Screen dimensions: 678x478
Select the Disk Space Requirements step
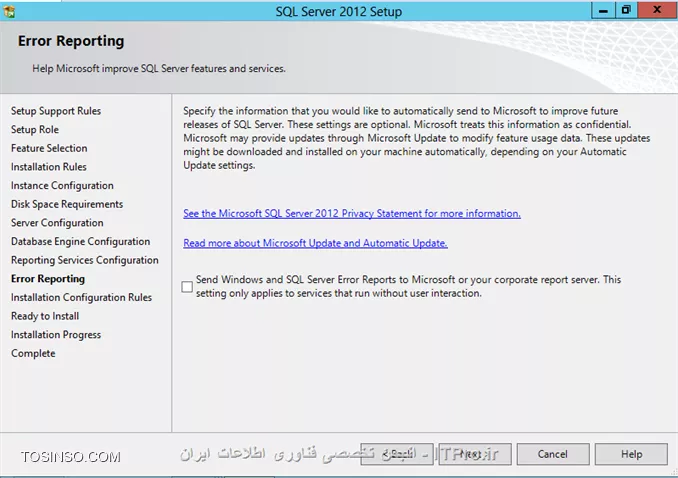[x=67, y=204]
